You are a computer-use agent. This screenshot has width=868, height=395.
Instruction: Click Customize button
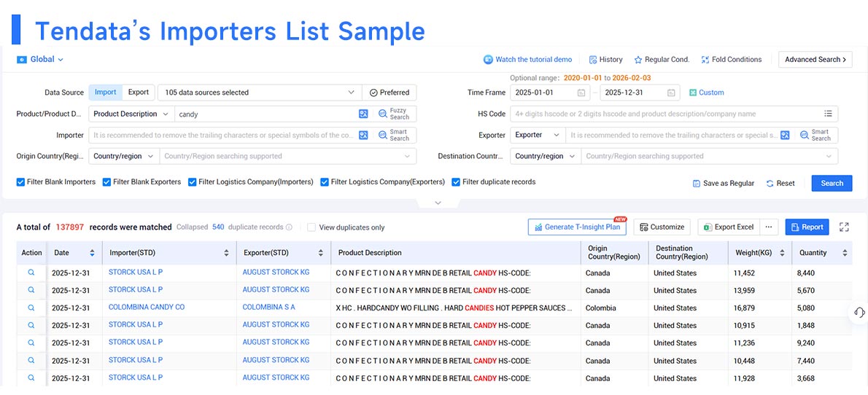[x=662, y=227]
